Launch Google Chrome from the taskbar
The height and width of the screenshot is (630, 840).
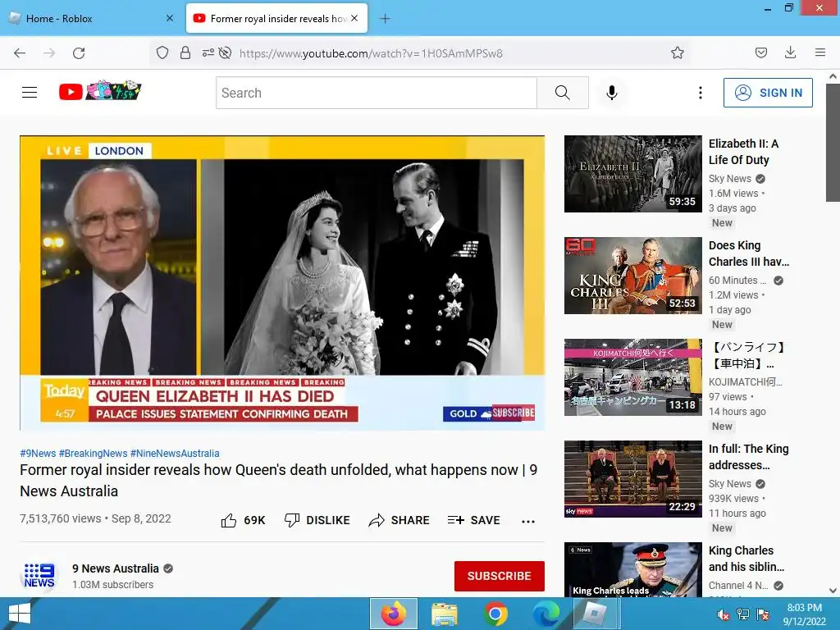tap(495, 614)
